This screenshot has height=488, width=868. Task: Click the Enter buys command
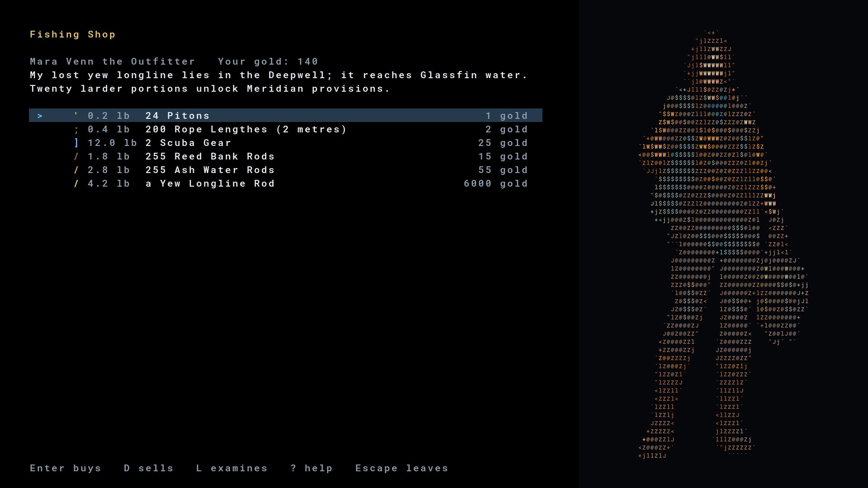[x=66, y=468]
